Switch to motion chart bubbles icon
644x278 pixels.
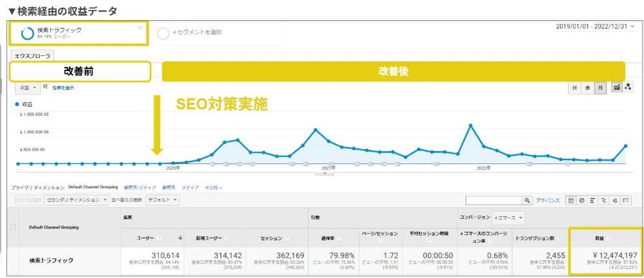pyautogui.click(x=628, y=87)
